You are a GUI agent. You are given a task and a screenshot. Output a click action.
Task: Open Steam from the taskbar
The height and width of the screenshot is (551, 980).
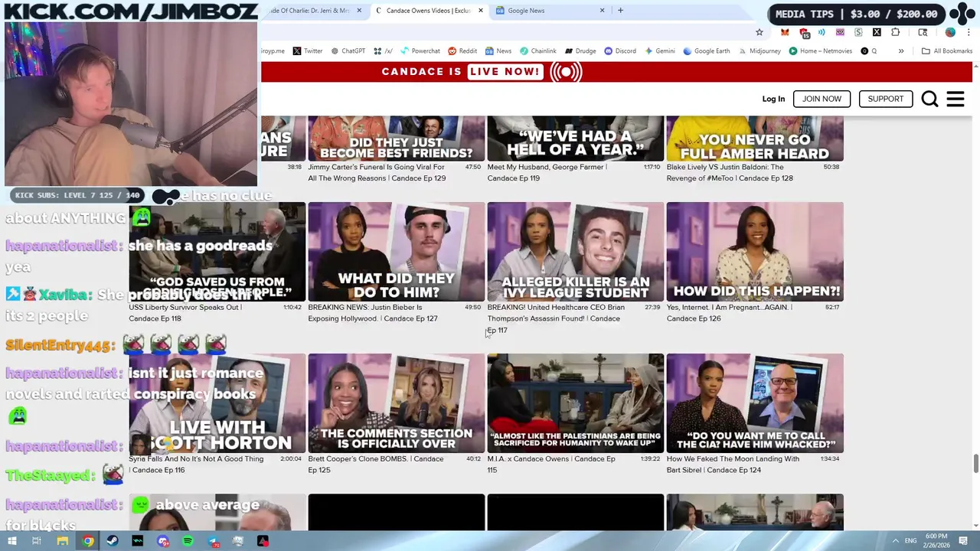(x=113, y=541)
